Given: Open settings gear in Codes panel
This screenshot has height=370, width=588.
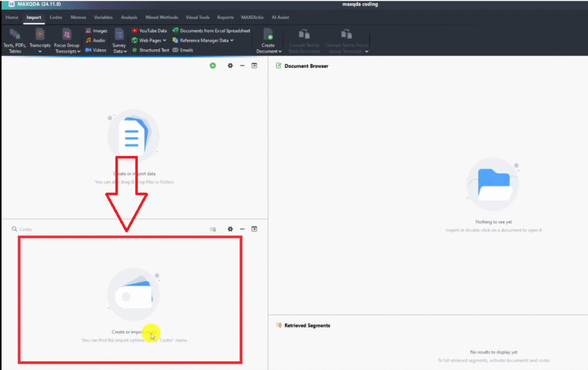Looking at the screenshot, I should click(230, 229).
